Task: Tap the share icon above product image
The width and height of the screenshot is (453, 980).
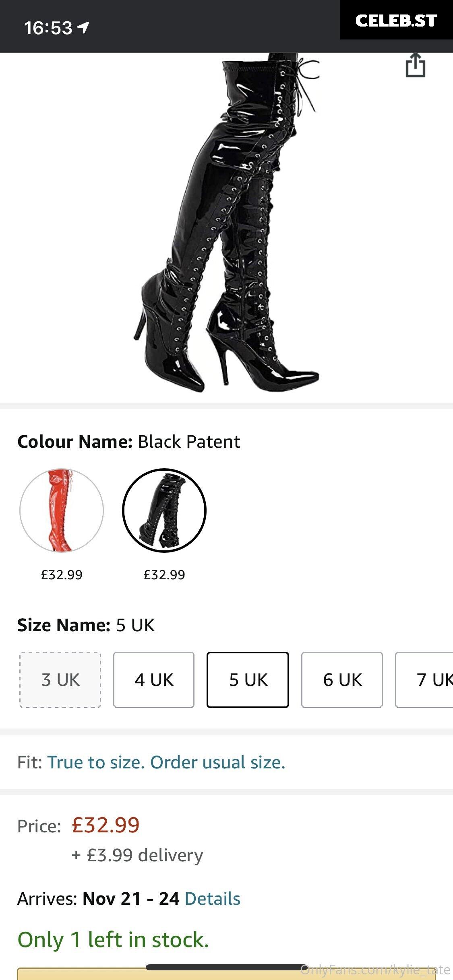Action: (415, 65)
